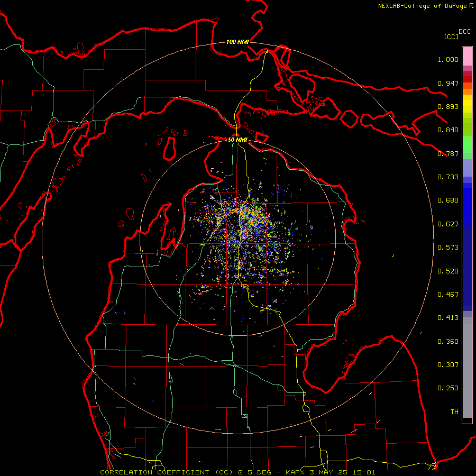Click the 0.627 scale value

click(448, 224)
